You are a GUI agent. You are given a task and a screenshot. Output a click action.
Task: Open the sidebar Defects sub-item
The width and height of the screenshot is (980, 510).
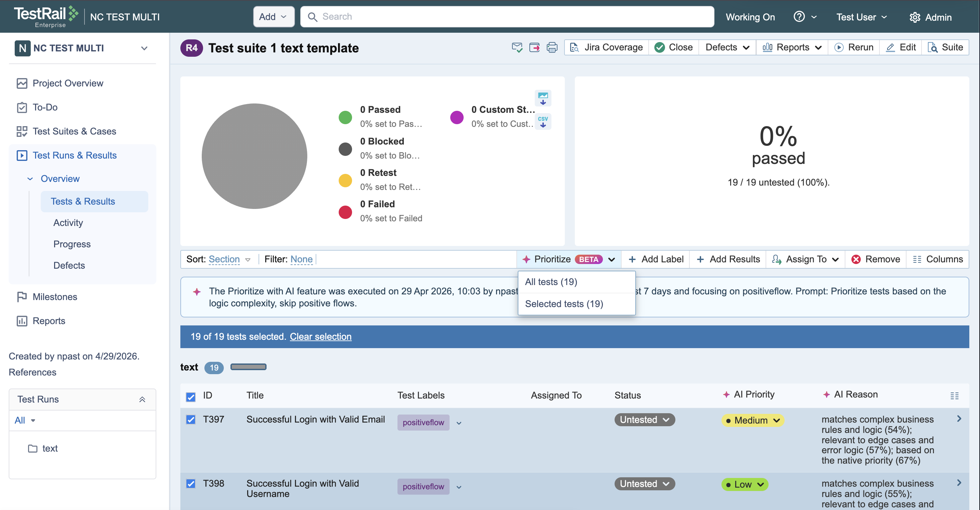[x=69, y=265]
